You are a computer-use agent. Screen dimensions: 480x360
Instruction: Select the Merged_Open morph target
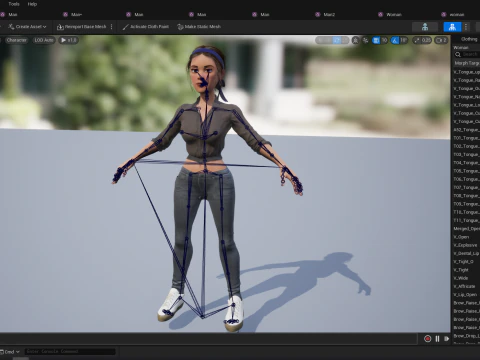pos(466,229)
